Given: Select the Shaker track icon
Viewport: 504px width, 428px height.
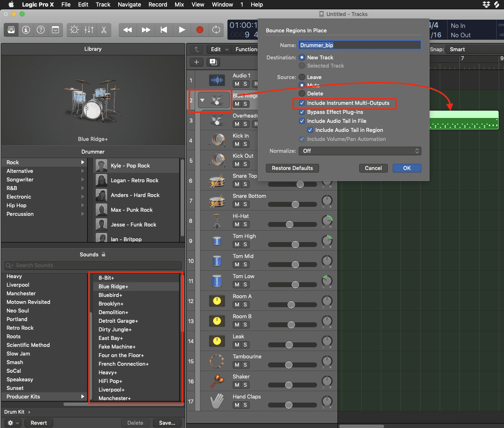Looking at the screenshot, I should (217, 381).
